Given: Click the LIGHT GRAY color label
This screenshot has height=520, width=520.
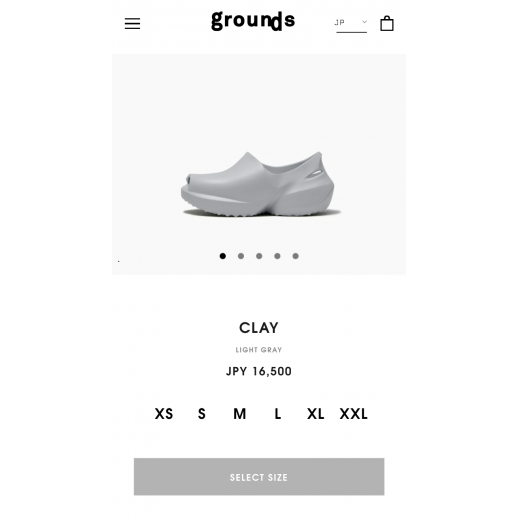Looking at the screenshot, I should point(259,350).
